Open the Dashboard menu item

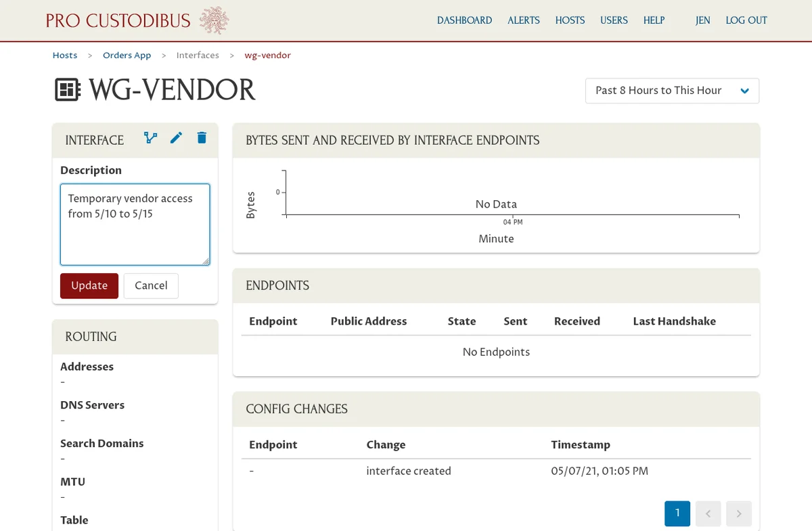tap(464, 20)
